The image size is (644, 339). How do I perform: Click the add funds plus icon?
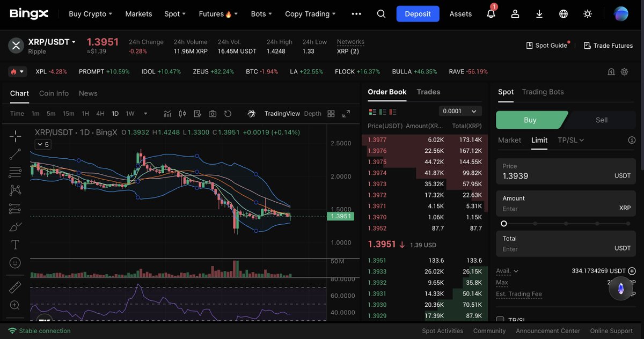(x=632, y=271)
